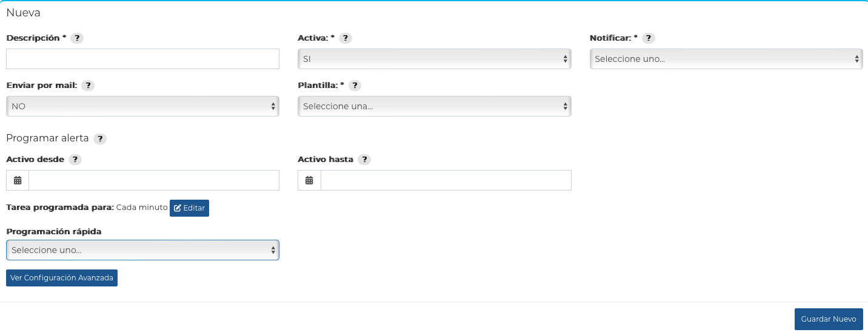Click the question mark next to Notificar
Screen dimensions: 868x335
(649, 38)
